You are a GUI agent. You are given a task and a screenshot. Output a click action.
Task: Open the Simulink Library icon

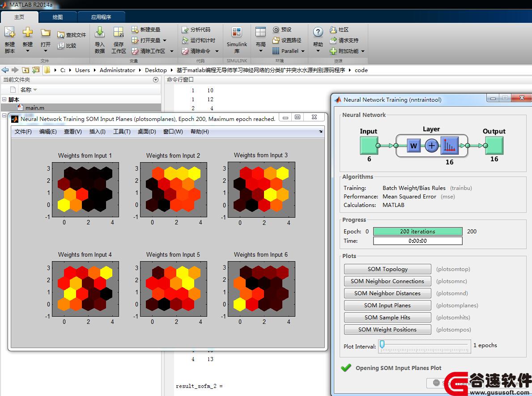tap(237, 32)
